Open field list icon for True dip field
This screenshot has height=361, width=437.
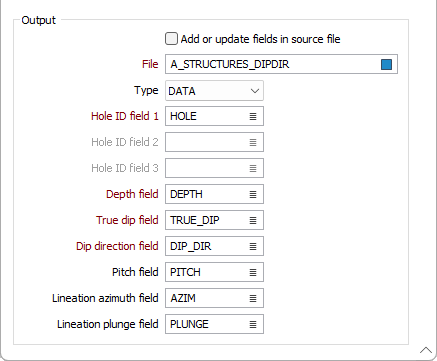[x=253, y=220]
